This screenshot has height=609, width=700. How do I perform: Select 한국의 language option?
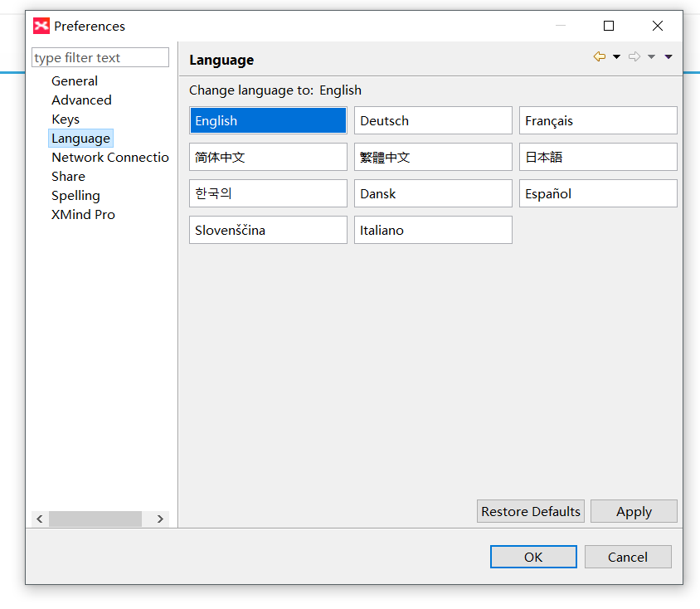[268, 193]
